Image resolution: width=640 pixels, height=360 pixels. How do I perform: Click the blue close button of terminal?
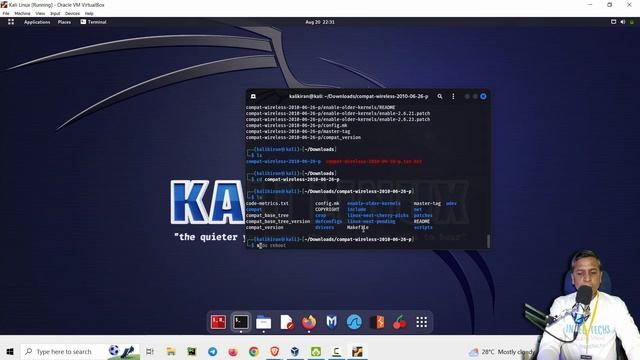[x=483, y=96]
